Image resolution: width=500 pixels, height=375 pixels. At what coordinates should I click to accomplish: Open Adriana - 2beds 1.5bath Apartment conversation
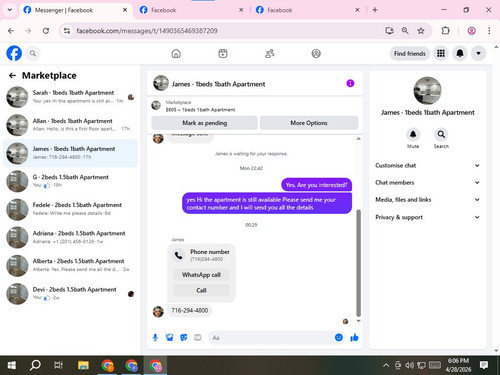[x=70, y=237]
